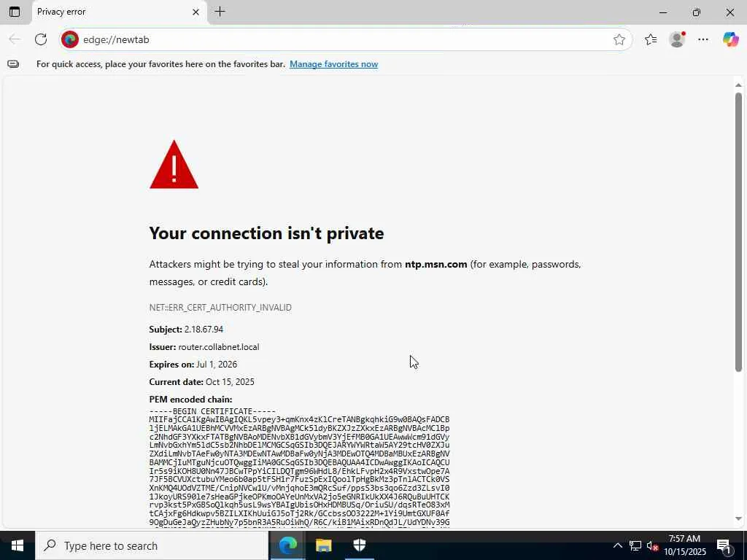
Task: Add this page to favorites star
Action: click(x=619, y=39)
